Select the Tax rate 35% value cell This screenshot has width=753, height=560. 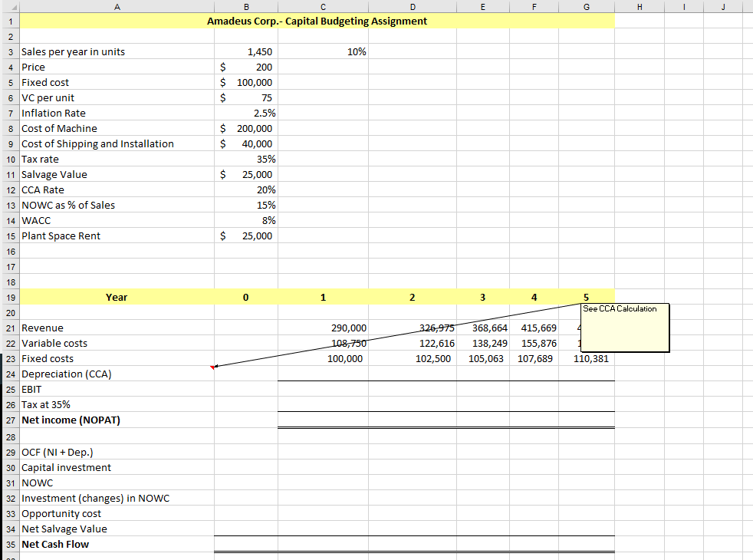tap(246, 159)
